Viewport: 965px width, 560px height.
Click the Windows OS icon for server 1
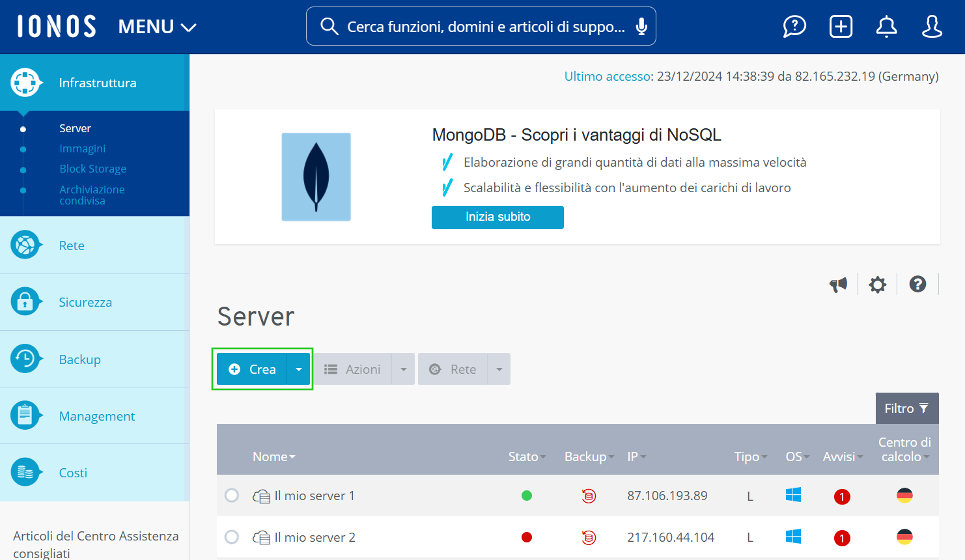pyautogui.click(x=793, y=495)
